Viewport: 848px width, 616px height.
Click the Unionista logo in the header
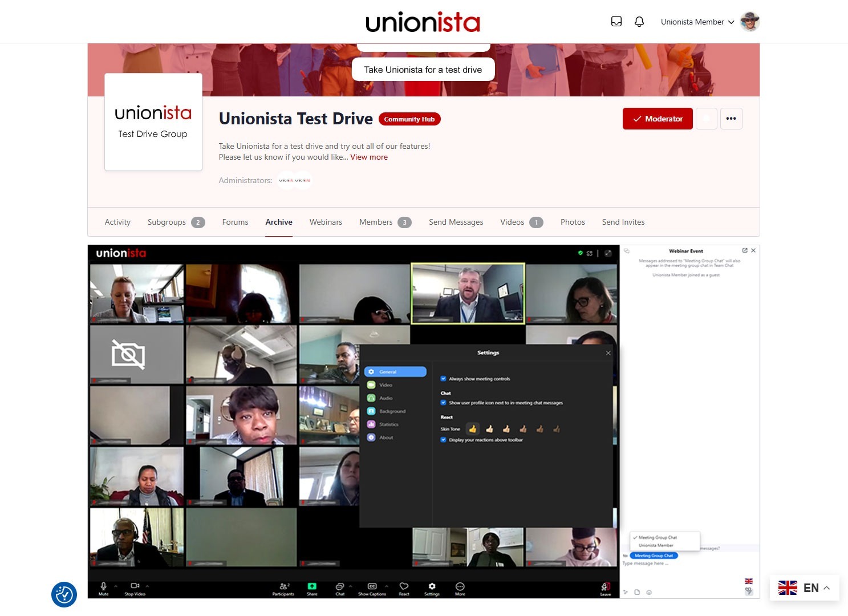coord(423,22)
